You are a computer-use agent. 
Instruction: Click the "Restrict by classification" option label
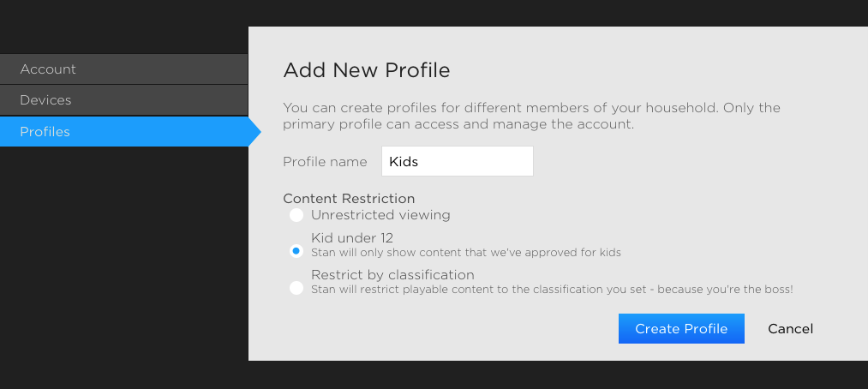point(392,275)
